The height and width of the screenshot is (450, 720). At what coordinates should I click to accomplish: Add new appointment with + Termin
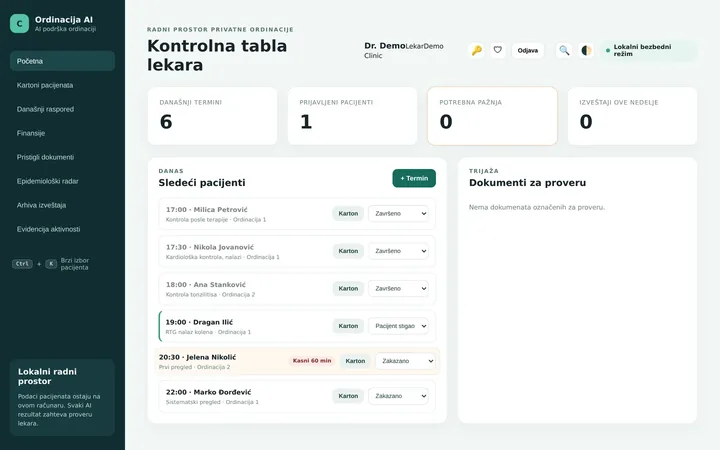pos(414,178)
